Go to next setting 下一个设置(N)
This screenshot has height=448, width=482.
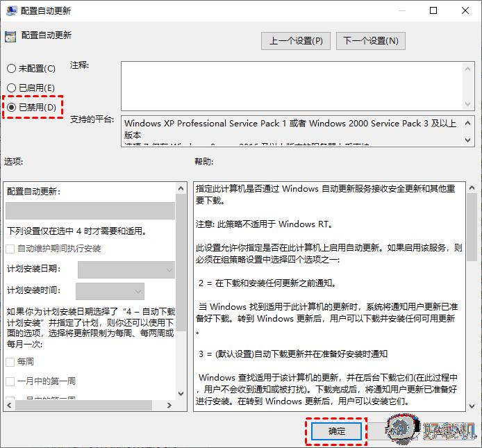371,40
